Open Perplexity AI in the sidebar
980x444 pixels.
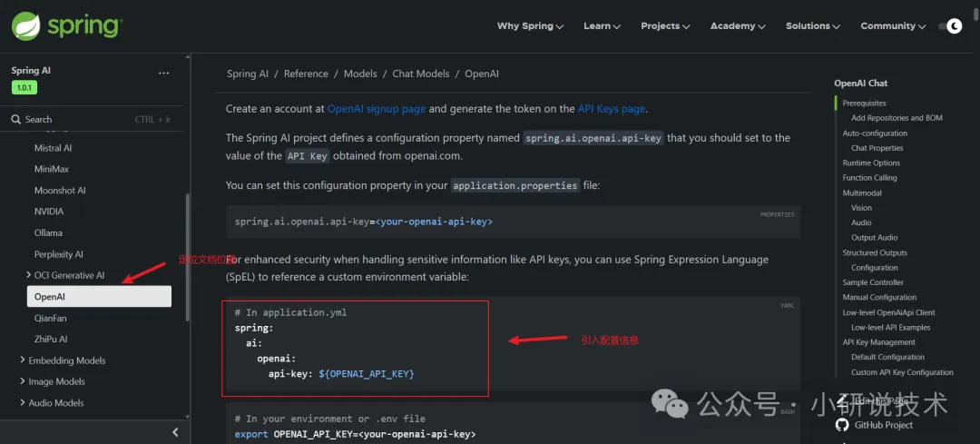59,254
